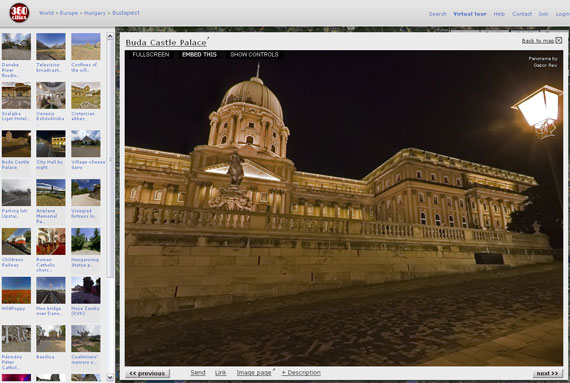Expand the + Description section

point(301,372)
